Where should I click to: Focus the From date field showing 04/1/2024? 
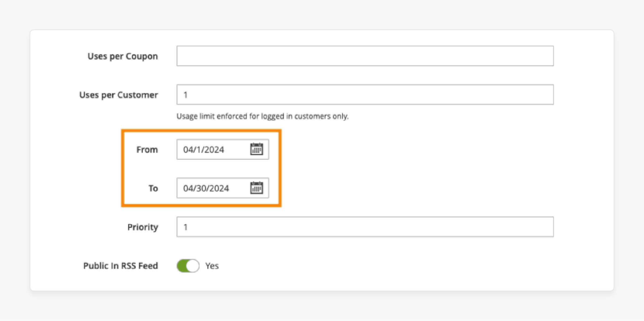click(223, 149)
